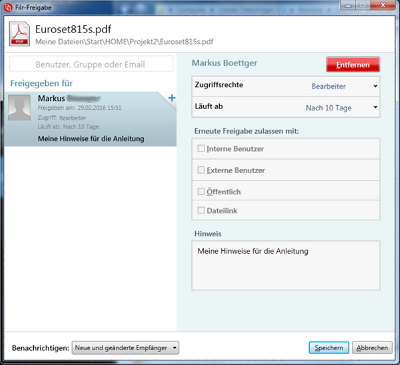
Task: Click Markus user avatar picture
Action: (x=19, y=107)
